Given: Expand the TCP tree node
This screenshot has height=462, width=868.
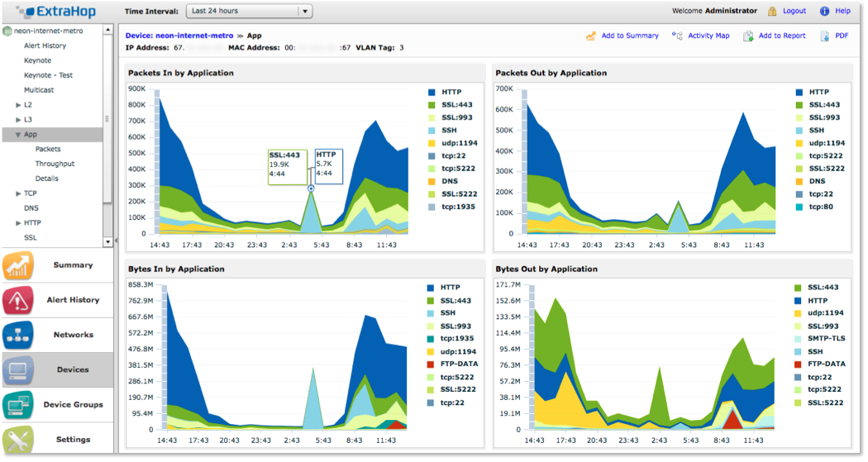Looking at the screenshot, I should 18,193.
